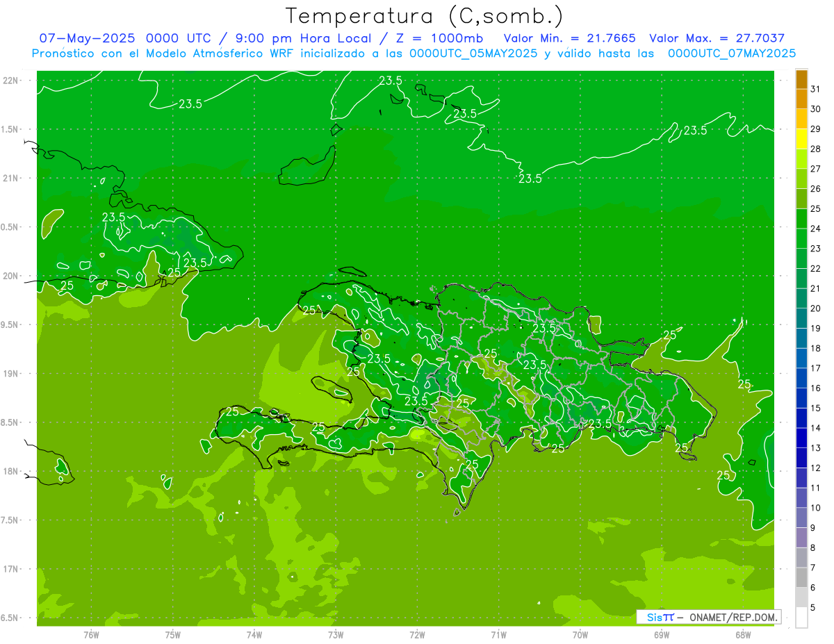Click latitude axis label '21N'
This screenshot has height=644, width=834.
(x=11, y=178)
